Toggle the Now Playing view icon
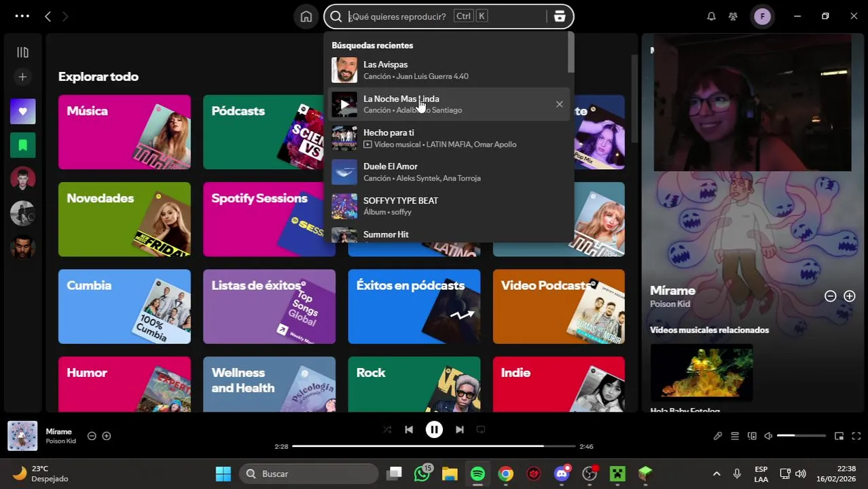 coord(752,436)
